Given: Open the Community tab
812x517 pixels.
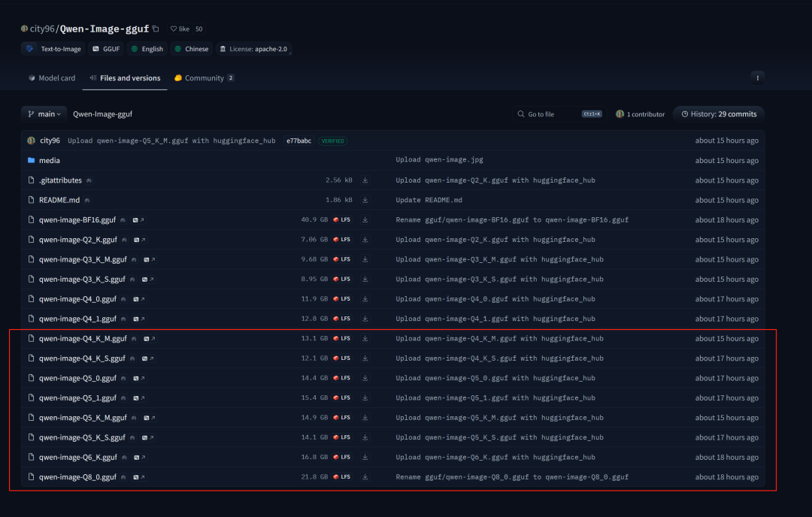Looking at the screenshot, I should point(204,78).
